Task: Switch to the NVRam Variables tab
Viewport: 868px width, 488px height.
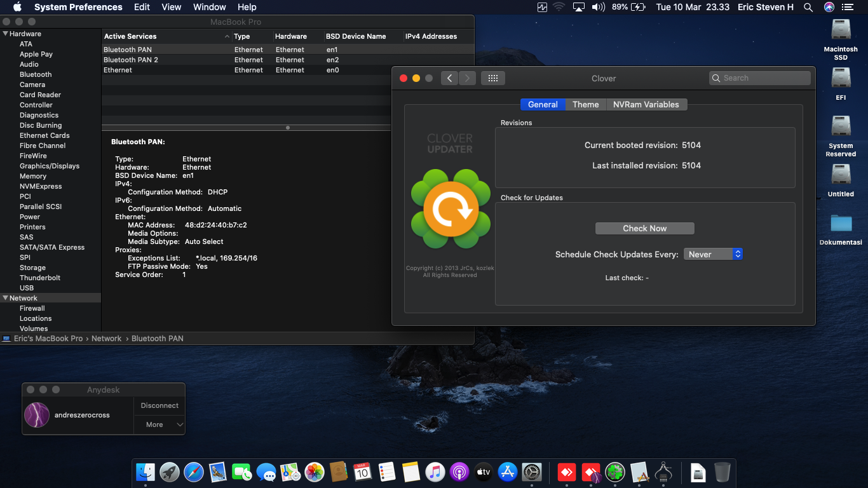Action: (646, 105)
